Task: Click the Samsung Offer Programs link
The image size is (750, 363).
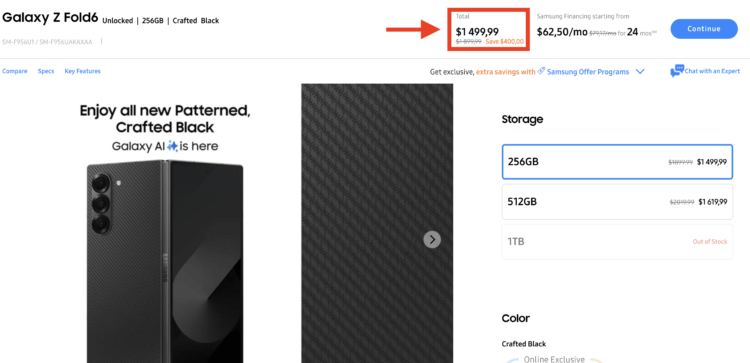Action: pos(588,72)
